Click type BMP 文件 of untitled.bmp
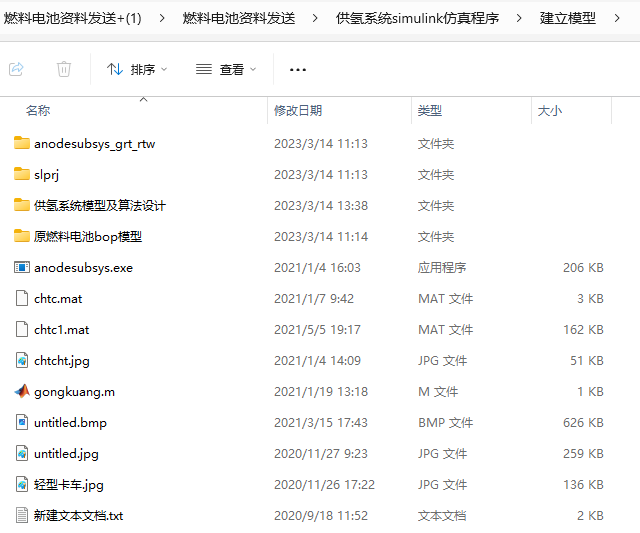This screenshot has width=640, height=533. pyautogui.click(x=446, y=423)
